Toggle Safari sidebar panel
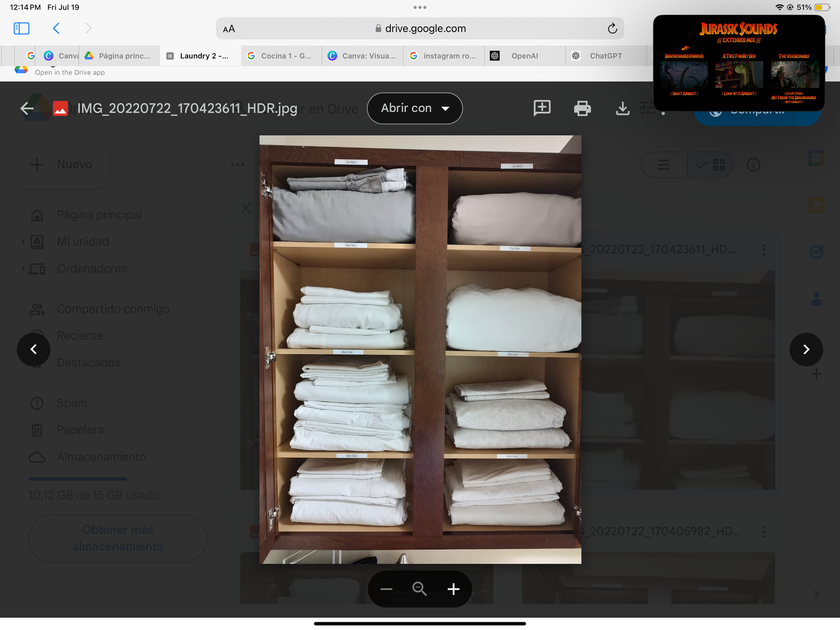The height and width of the screenshot is (630, 840). point(22,29)
